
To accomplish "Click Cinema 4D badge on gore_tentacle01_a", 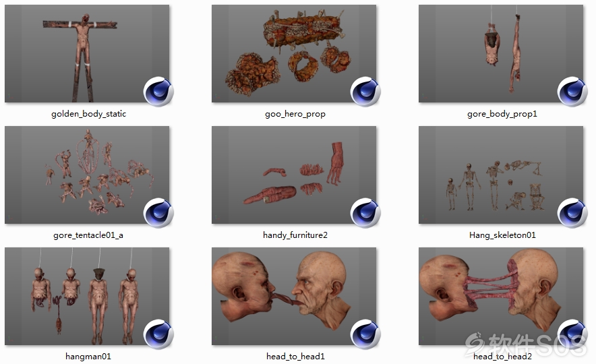I will (158, 213).
